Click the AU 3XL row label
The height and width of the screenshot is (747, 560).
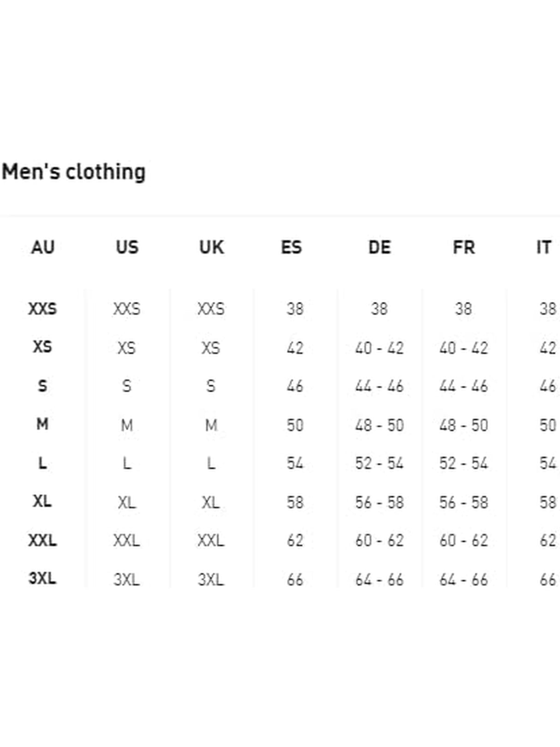click(42, 578)
